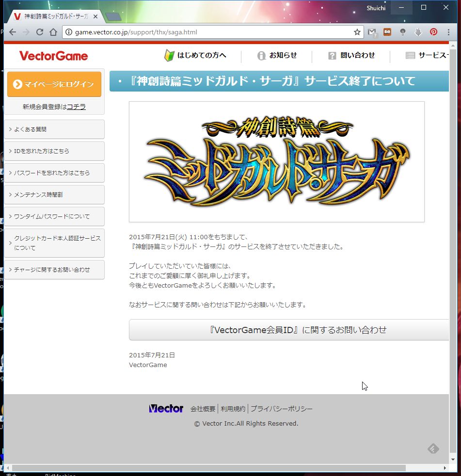Click the vertical scrollbar thumb
461x476 pixels.
[x=453, y=250]
